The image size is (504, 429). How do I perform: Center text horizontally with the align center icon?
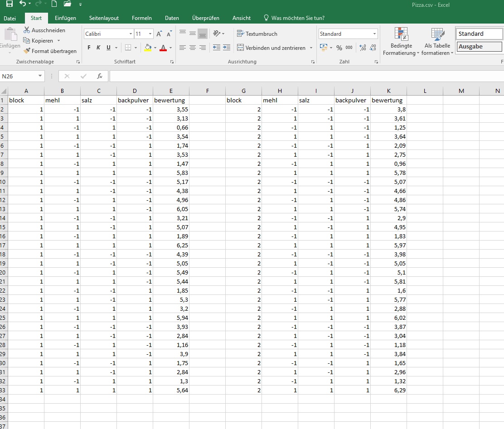(192, 48)
